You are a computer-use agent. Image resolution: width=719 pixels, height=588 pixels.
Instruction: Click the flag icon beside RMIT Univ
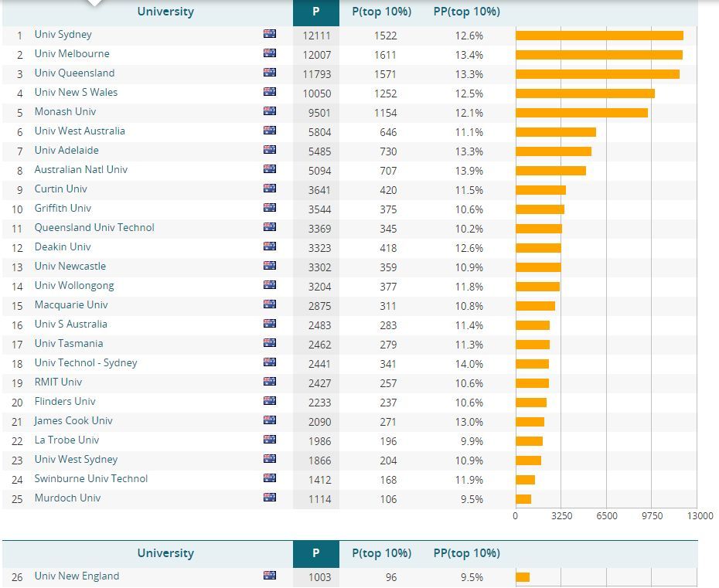click(x=270, y=381)
